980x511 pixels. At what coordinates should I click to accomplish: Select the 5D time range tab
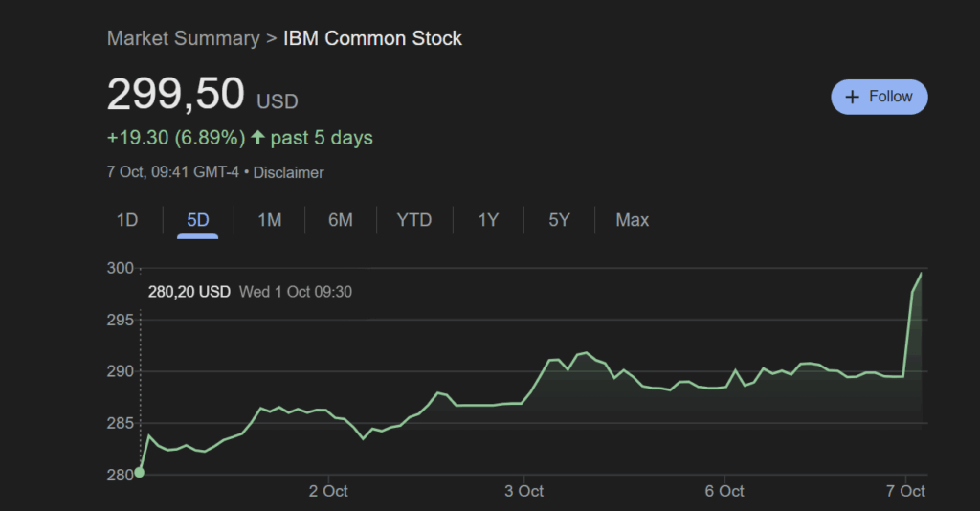[x=198, y=220]
